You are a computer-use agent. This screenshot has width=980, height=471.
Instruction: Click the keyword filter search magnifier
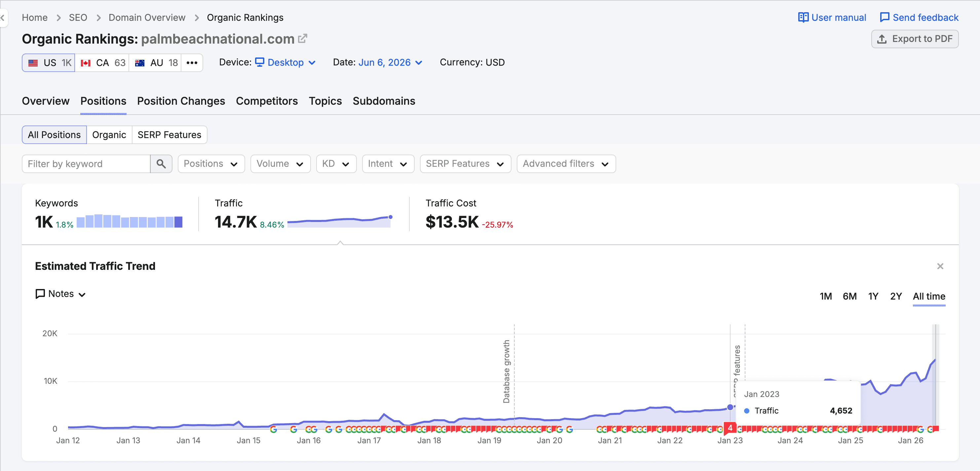click(161, 164)
